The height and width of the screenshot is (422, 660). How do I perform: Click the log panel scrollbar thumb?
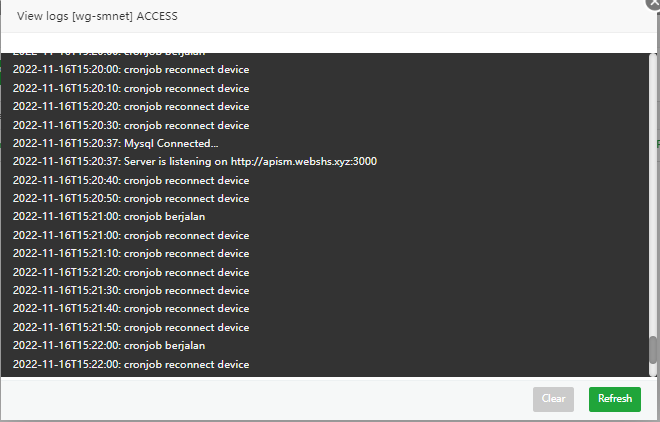[x=653, y=351]
